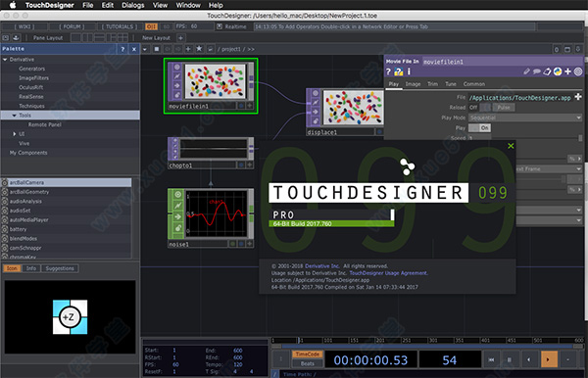Click the pencil edit icon in parameter header
The height and width of the screenshot is (378, 588).
click(527, 71)
